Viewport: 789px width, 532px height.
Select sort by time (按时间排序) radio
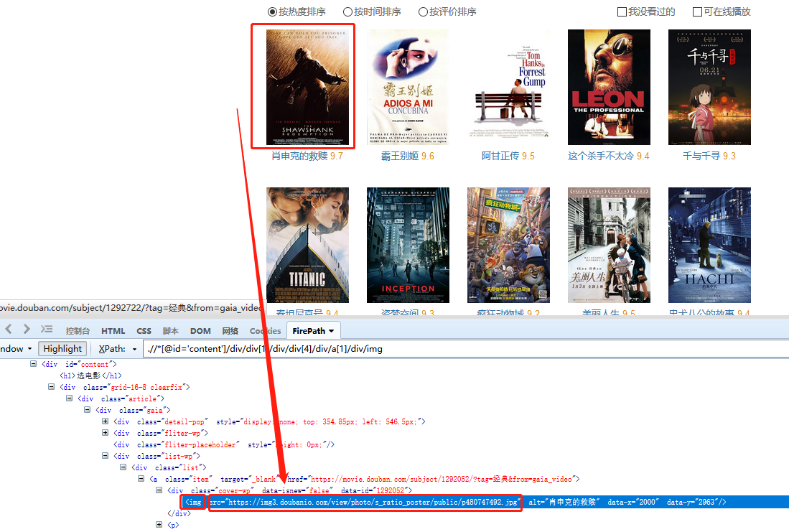[x=347, y=11]
